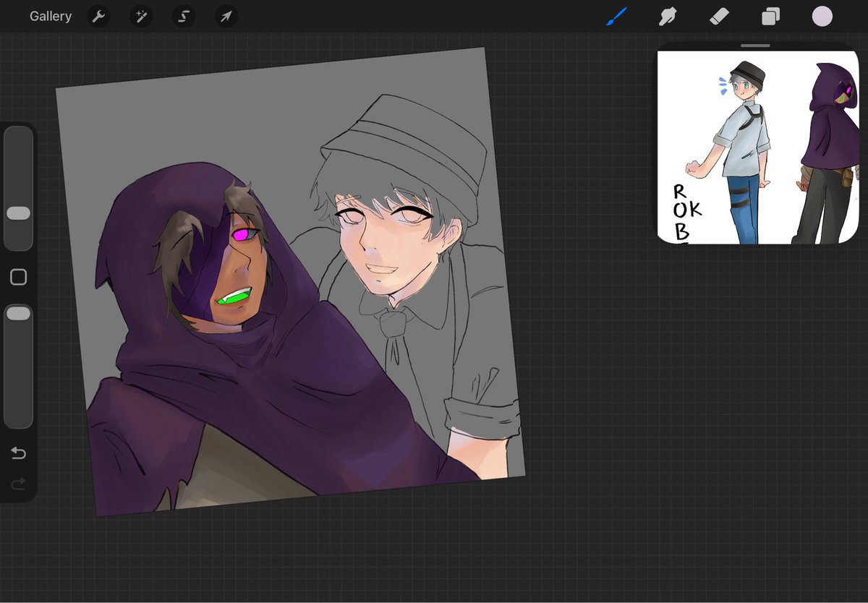Open the Gallery view
The width and height of the screenshot is (868, 603).
tap(51, 16)
